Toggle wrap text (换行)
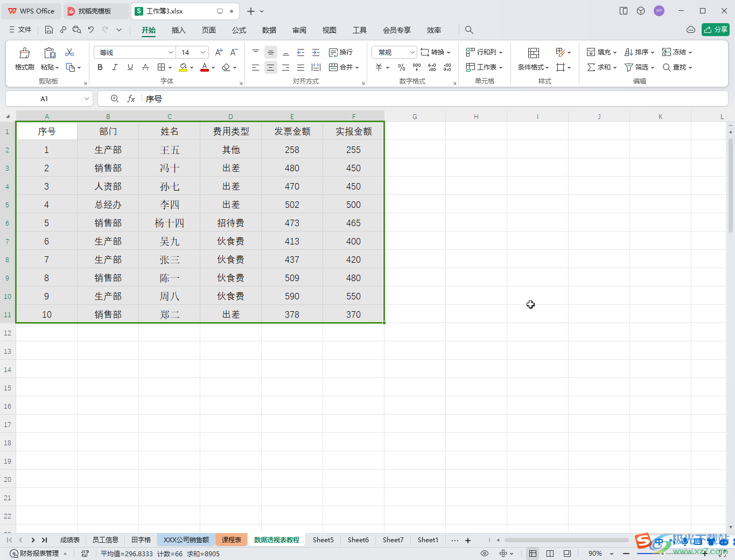 (341, 52)
